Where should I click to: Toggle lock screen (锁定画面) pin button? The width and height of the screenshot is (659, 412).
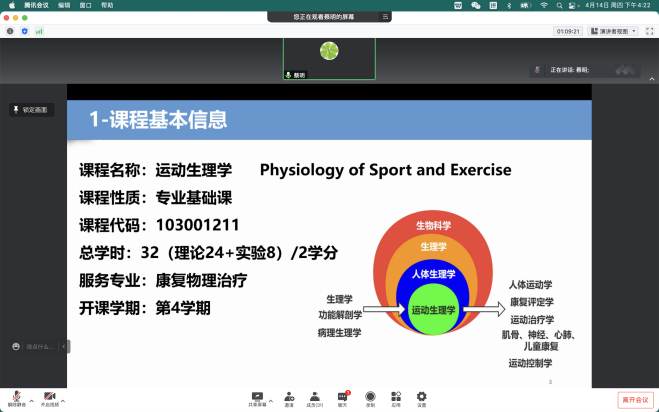pos(31,110)
